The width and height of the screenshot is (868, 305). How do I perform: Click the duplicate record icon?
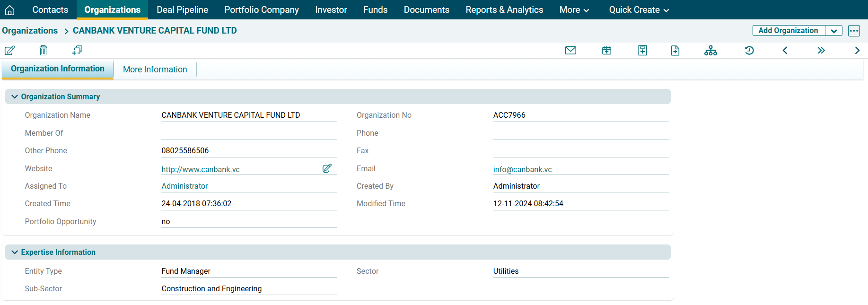[x=77, y=50]
